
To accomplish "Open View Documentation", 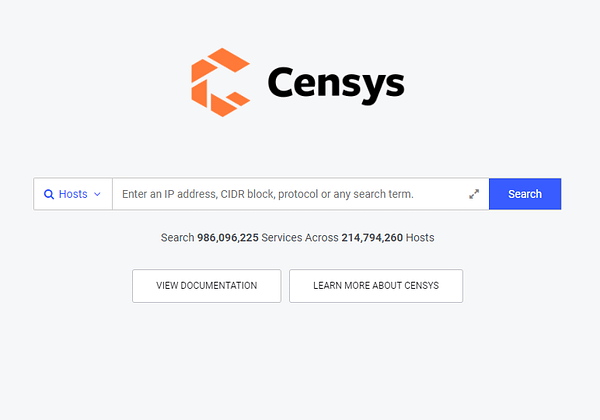I will tap(207, 286).
